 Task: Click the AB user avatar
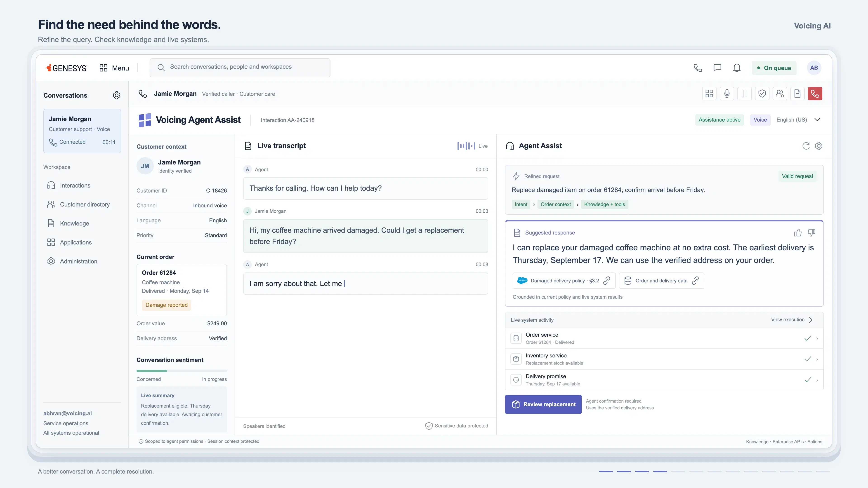pos(814,68)
